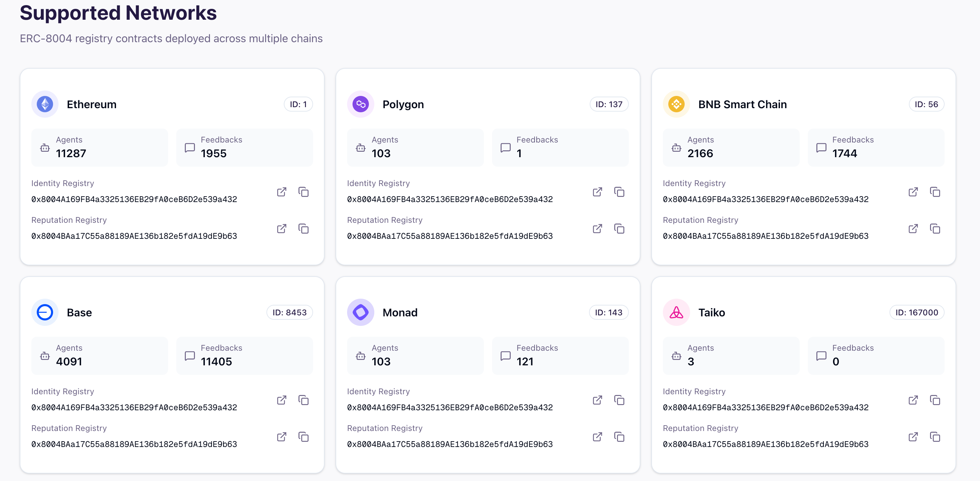
Task: Click the Base ID: 8453 badge
Action: [x=289, y=313]
